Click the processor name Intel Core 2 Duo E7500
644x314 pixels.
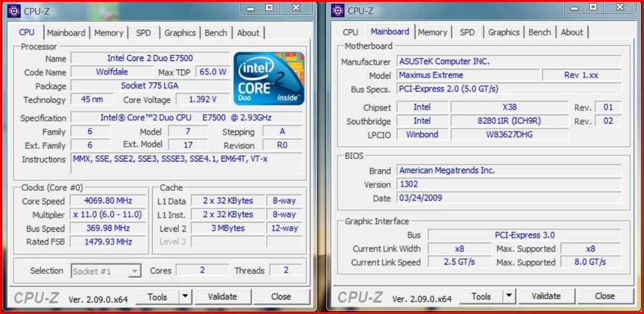tap(150, 58)
